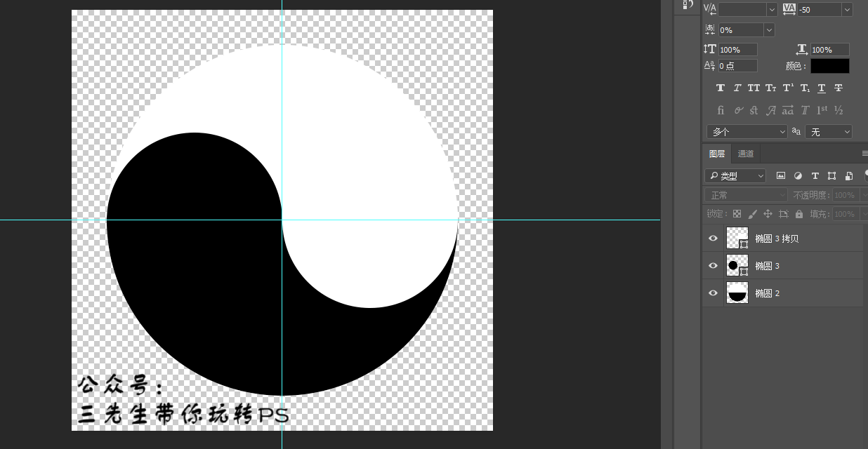Hide the 椭圆 3 layer
Image resolution: width=868 pixels, height=449 pixels.
pyautogui.click(x=714, y=266)
